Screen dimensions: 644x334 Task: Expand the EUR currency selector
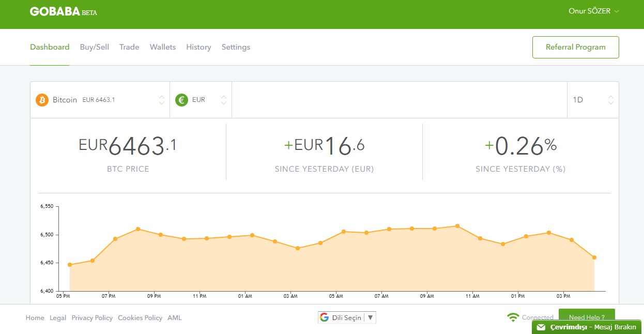[x=201, y=100]
